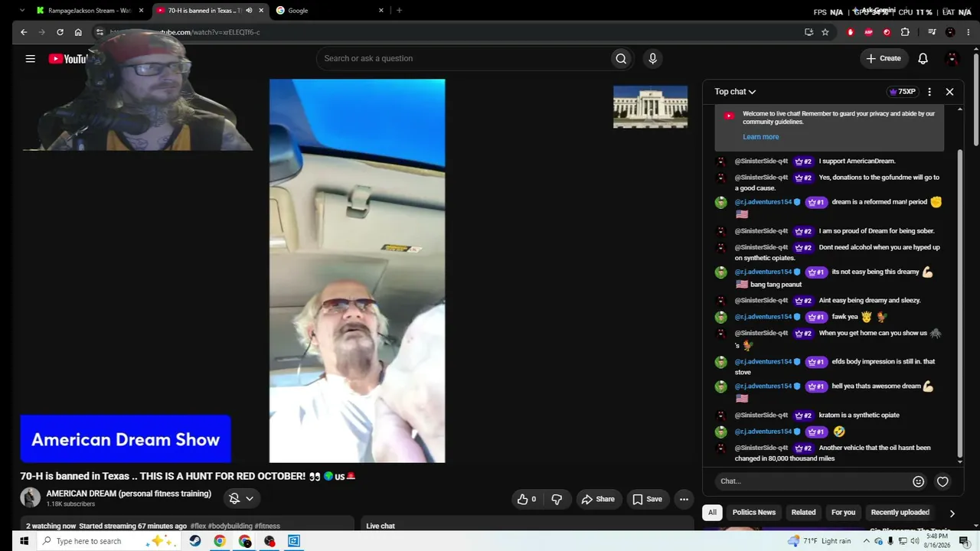
Task: Dislike the video with thumbs down
Action: click(x=557, y=499)
